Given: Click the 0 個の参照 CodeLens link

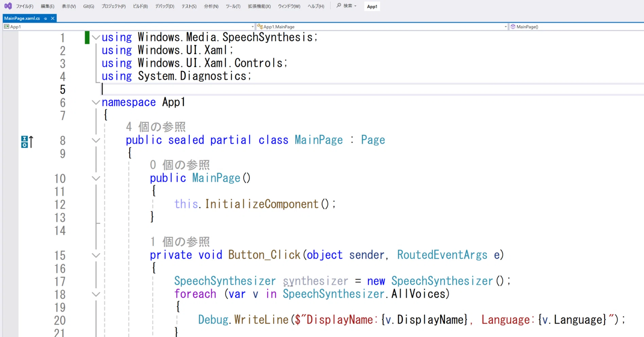Looking at the screenshot, I should coord(180,165).
